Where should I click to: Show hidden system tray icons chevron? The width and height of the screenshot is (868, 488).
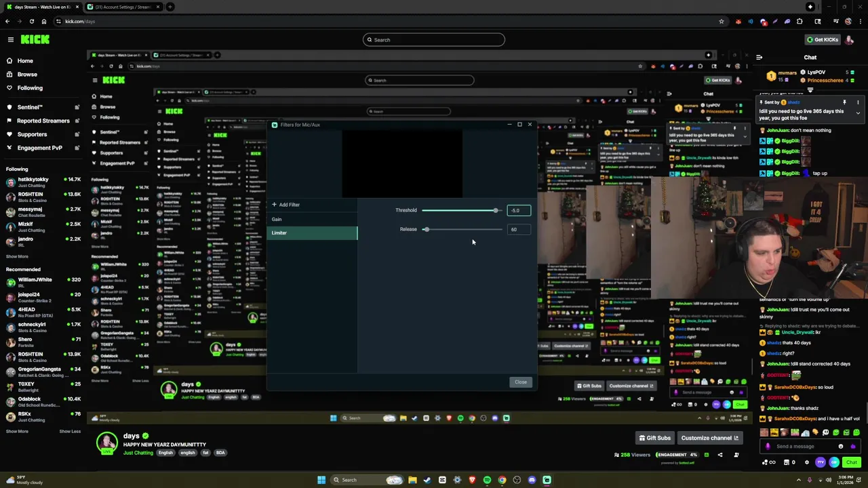[798, 480]
